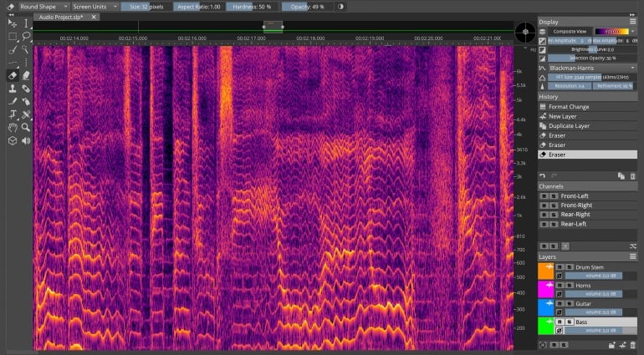Open the Round Shape dropdown
644x355 pixels.
click(x=44, y=7)
